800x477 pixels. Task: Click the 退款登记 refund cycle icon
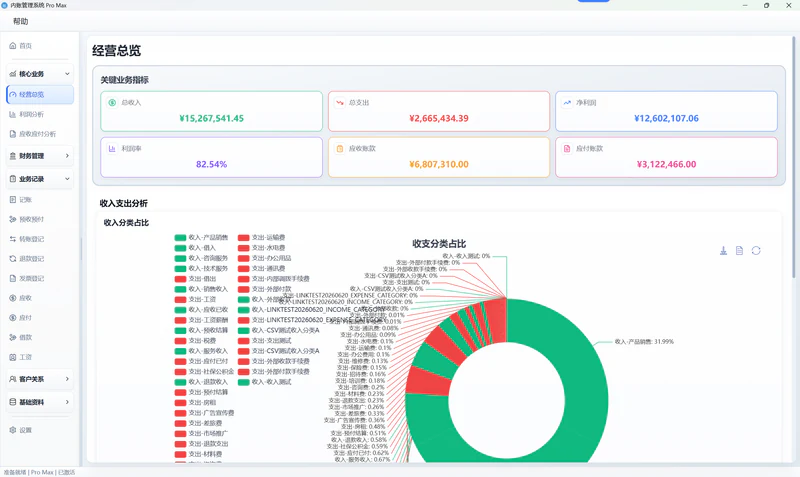pyautogui.click(x=13, y=259)
